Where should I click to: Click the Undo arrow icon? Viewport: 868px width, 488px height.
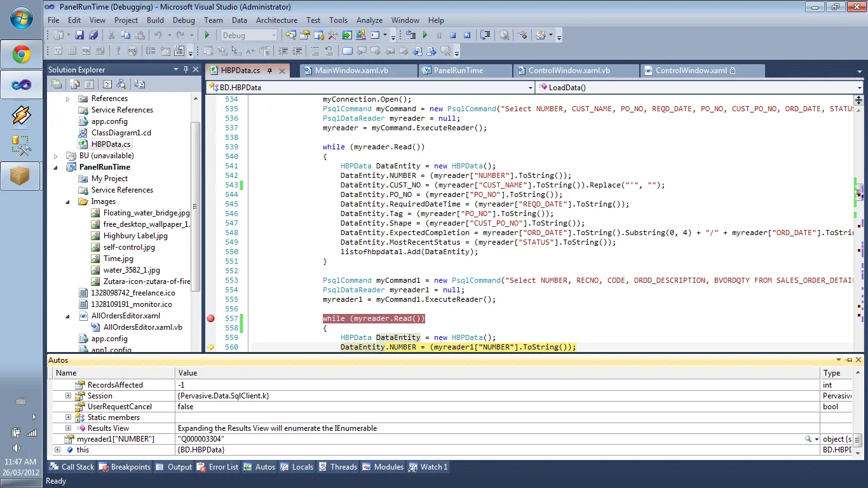(x=158, y=36)
